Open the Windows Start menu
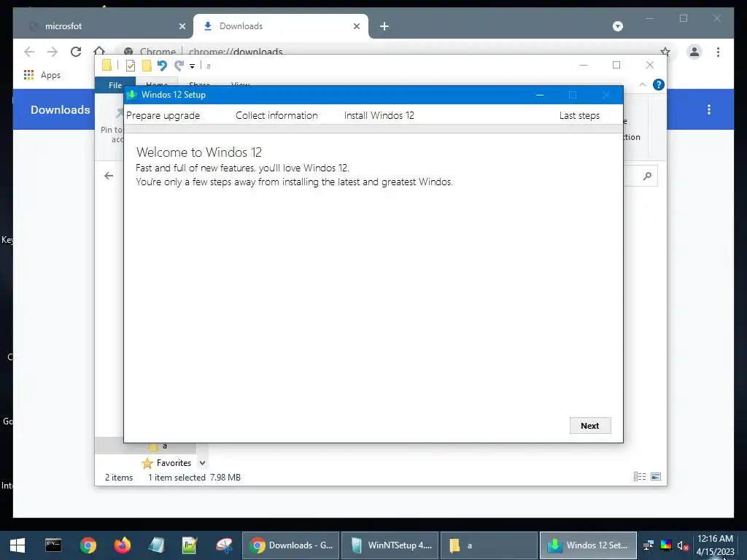Screen dimensions: 747x560 point(18,545)
